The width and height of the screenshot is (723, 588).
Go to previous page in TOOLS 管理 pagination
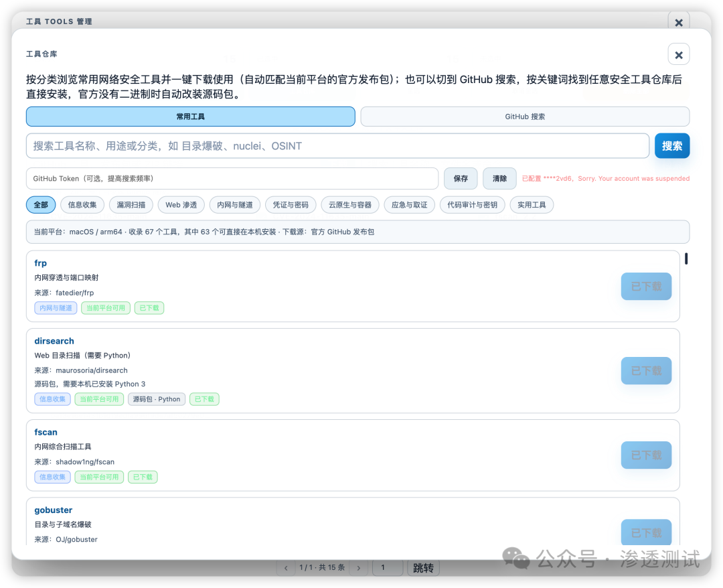pos(286,568)
